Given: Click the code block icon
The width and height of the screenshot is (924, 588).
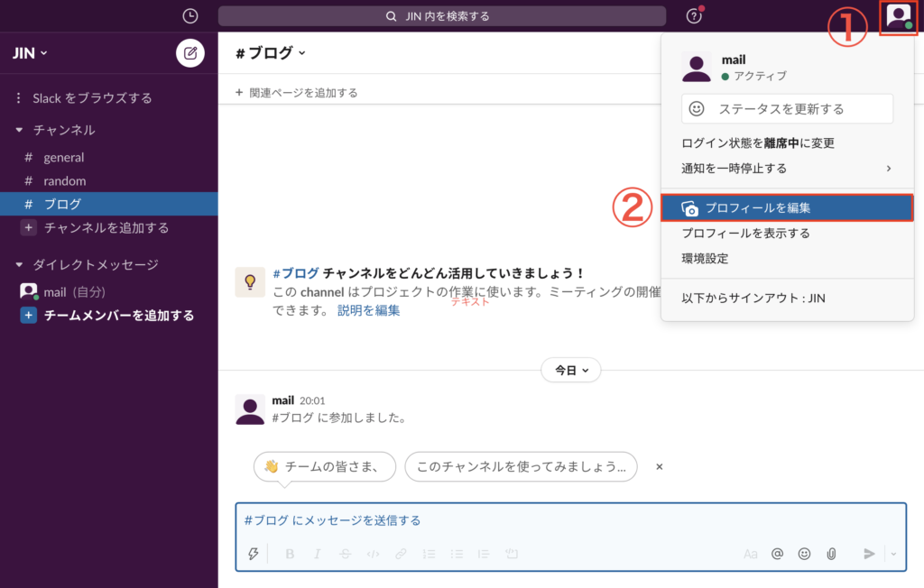Looking at the screenshot, I should click(x=512, y=554).
